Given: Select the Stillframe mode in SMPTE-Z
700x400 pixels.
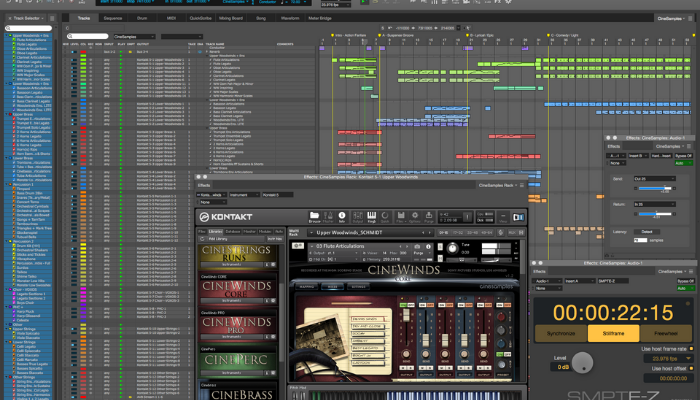Looking at the screenshot, I should coord(612,332).
